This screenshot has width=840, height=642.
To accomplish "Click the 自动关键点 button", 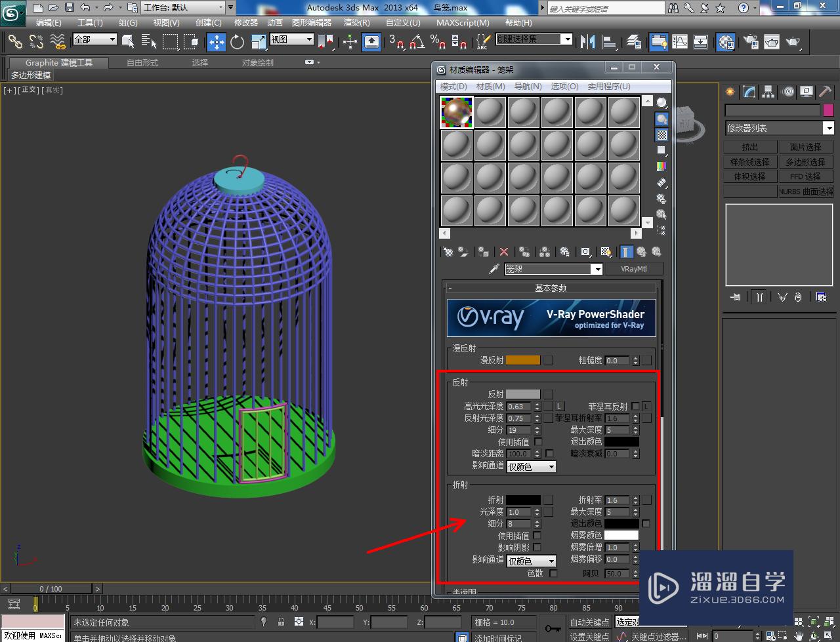I will (589, 622).
